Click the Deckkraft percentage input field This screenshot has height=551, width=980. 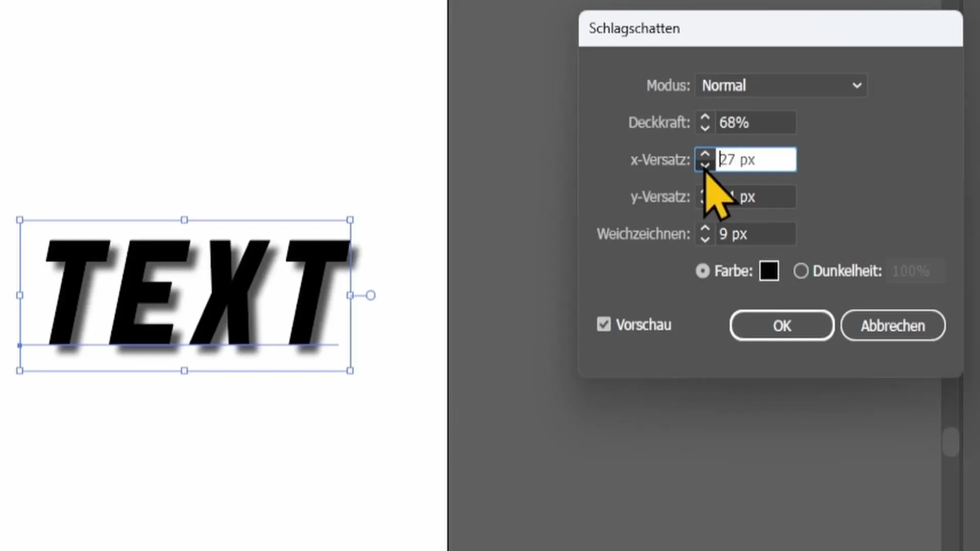pos(754,122)
